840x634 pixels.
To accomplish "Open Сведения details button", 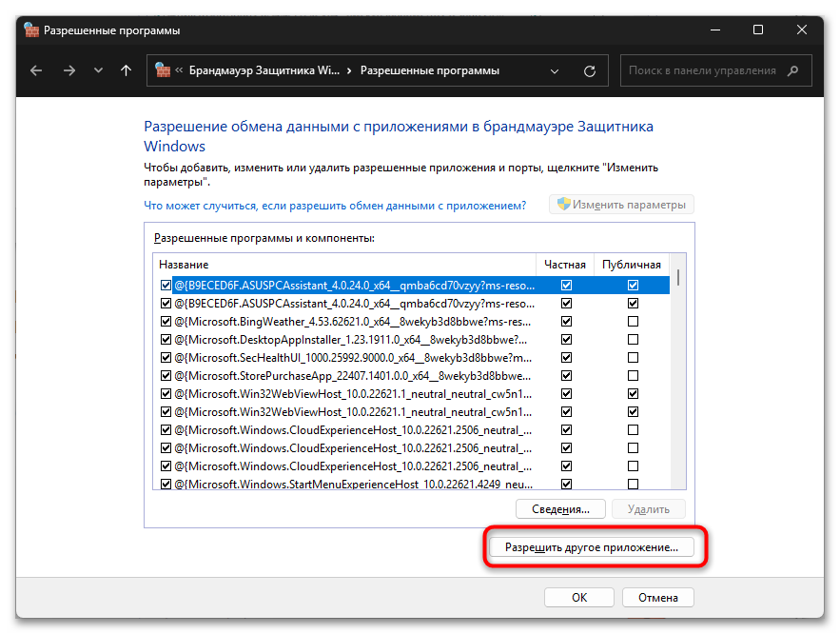I will [560, 509].
